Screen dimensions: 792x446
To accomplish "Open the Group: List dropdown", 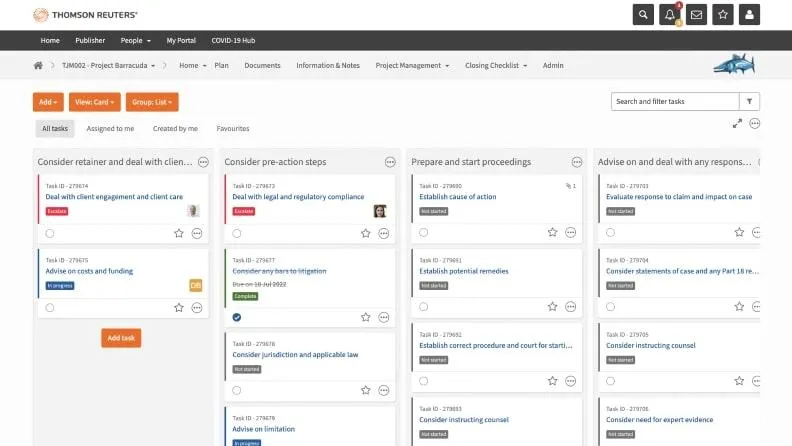I will point(152,102).
